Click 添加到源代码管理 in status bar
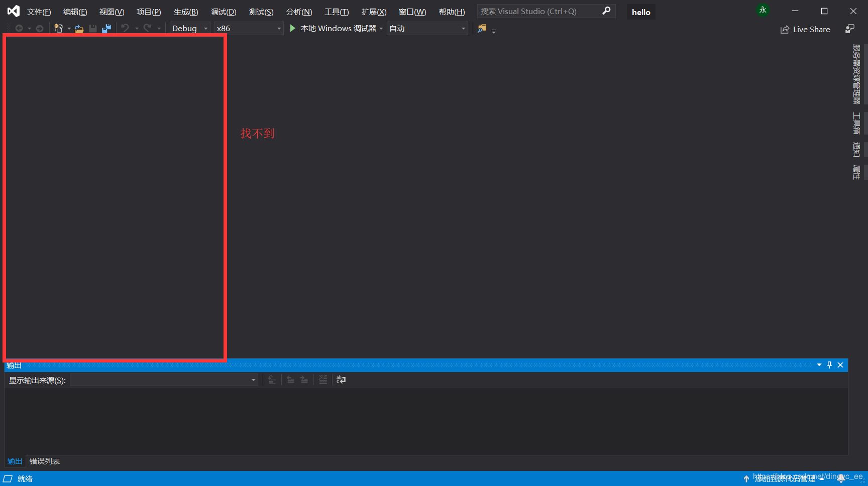This screenshot has width=868, height=486. (x=785, y=479)
